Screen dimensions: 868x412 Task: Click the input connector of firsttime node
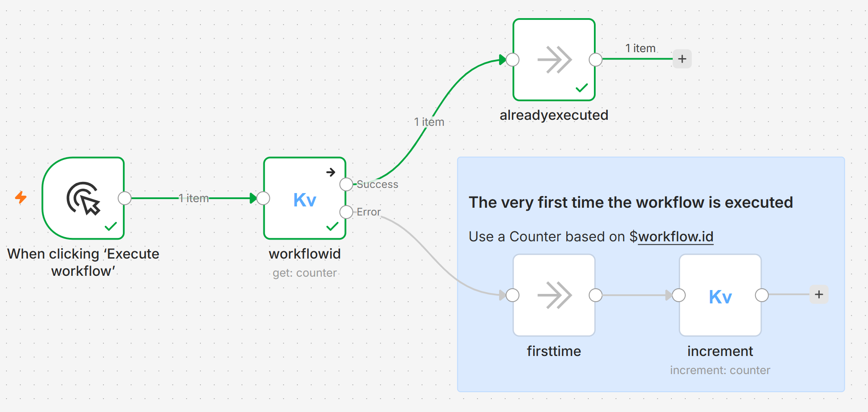click(512, 295)
